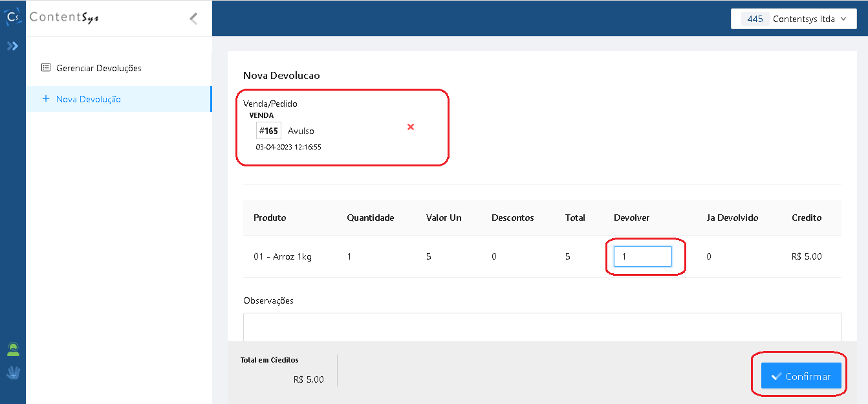Focus the Devolver quantity input field
This screenshot has width=868, height=404.
pyautogui.click(x=642, y=256)
